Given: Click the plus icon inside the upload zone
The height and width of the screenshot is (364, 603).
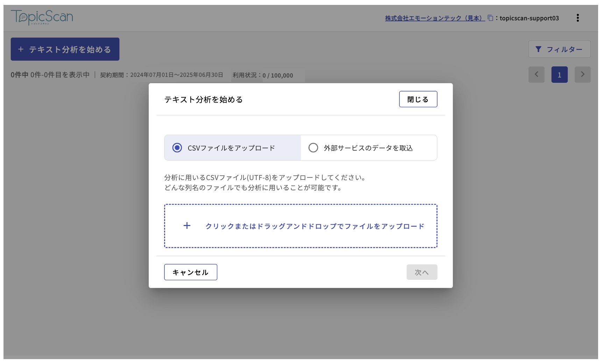Looking at the screenshot, I should 187,226.
